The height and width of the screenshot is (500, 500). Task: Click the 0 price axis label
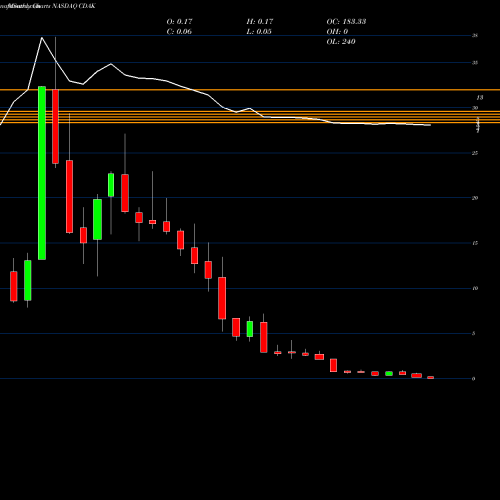click(473, 379)
